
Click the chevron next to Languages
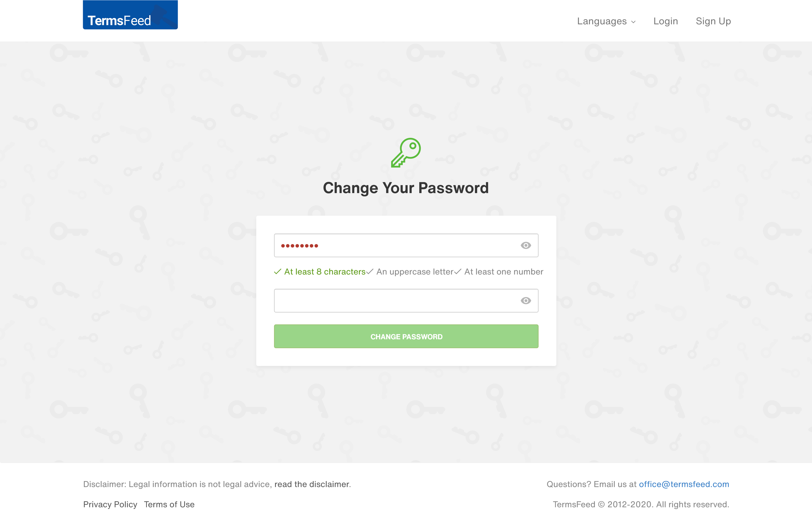coord(633,22)
